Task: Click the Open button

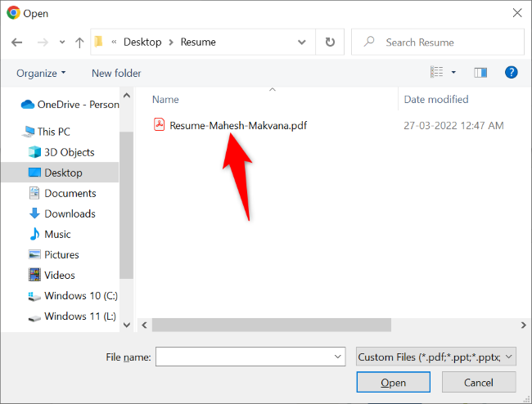Action: point(393,382)
